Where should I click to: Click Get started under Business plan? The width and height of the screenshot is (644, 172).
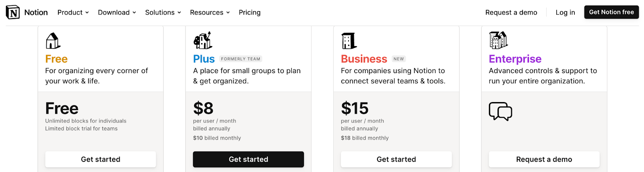396,160
